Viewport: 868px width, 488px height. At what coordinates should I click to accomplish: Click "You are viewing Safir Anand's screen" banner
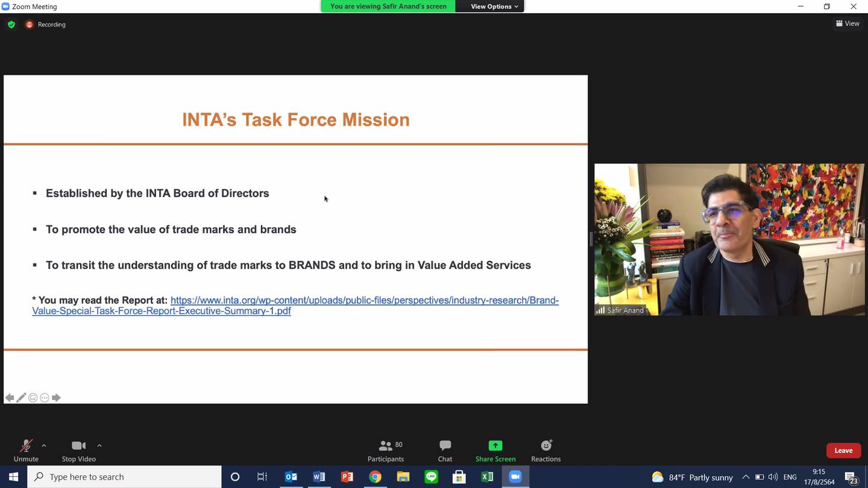pos(388,6)
